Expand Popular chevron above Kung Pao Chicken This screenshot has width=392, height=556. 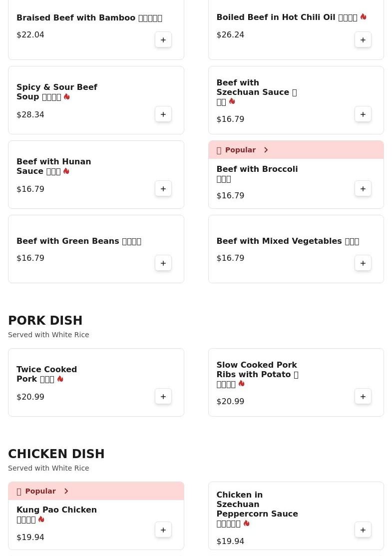pyautogui.click(x=66, y=491)
